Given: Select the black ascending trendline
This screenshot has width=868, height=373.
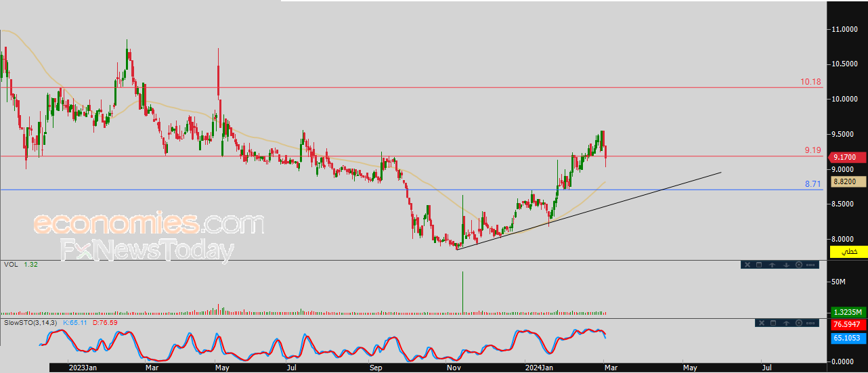Looking at the screenshot, I should click(589, 211).
